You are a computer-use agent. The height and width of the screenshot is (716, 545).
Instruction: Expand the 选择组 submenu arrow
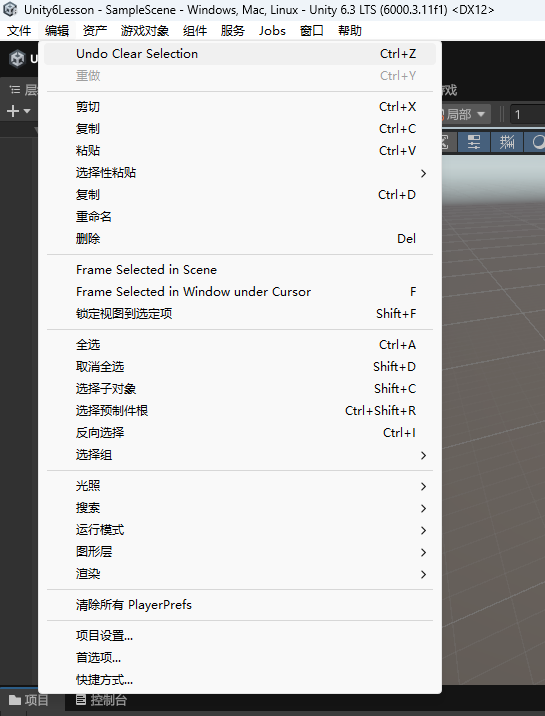(x=423, y=455)
